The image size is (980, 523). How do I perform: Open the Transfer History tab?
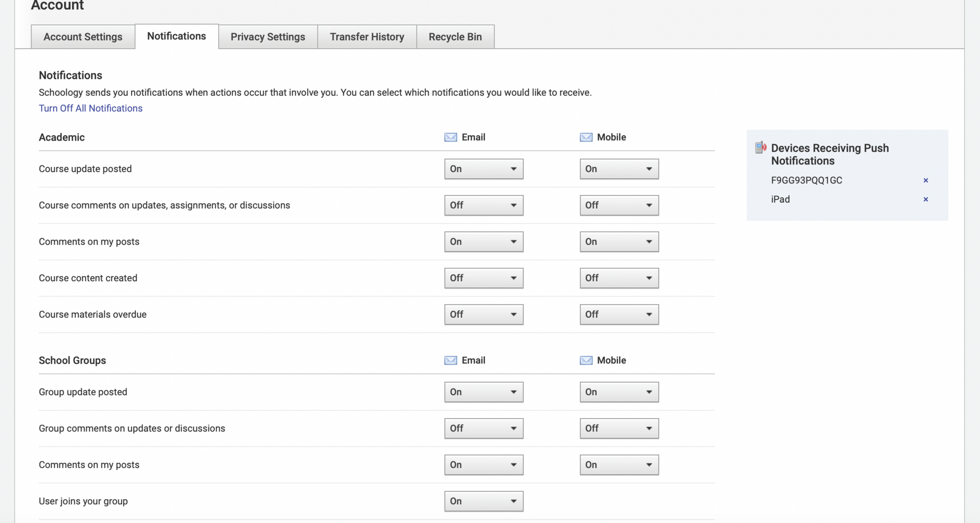point(367,37)
